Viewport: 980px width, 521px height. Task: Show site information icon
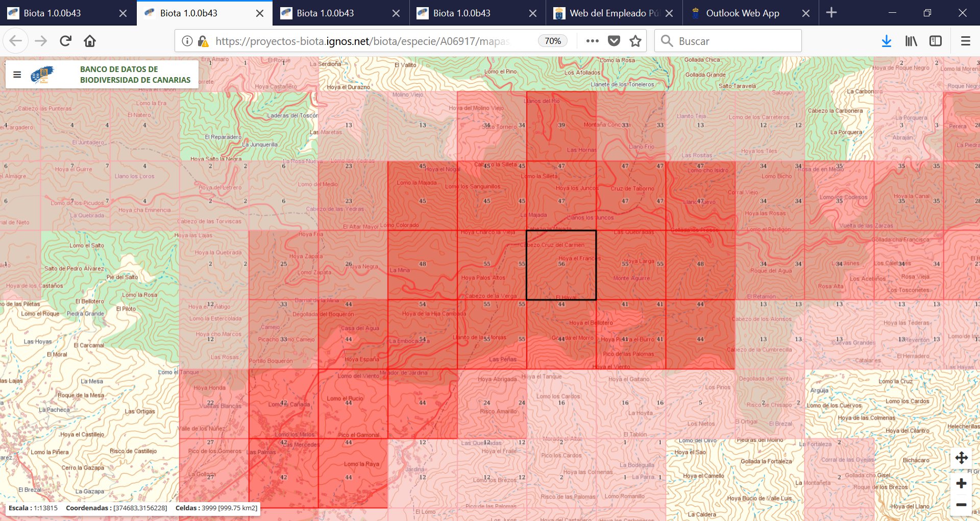187,41
